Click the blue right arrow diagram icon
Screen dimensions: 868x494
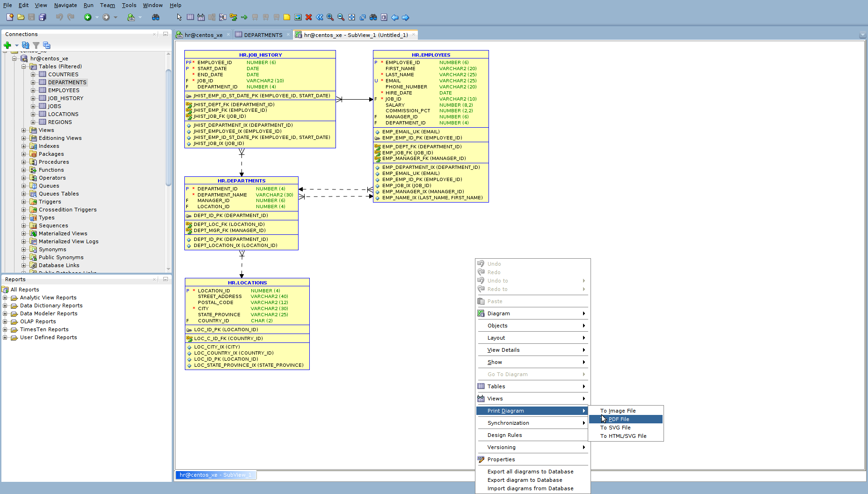pos(405,17)
